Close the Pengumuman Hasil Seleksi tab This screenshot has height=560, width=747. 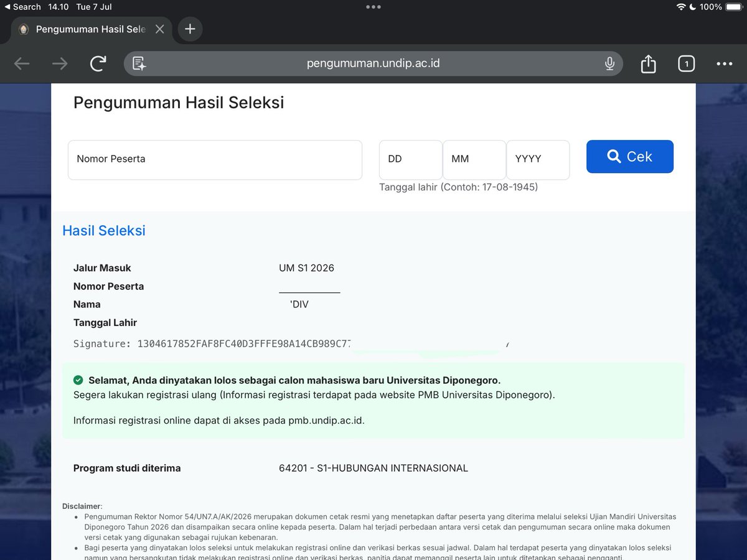[160, 29]
